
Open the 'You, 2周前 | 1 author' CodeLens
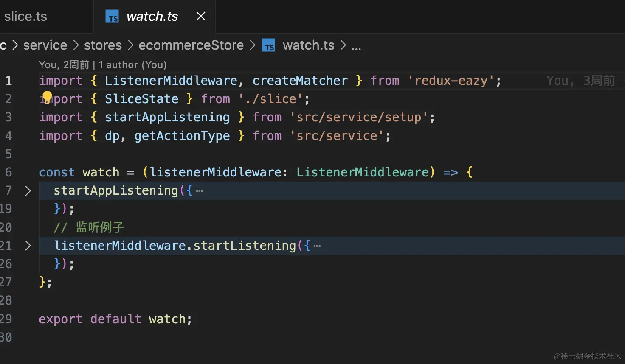coord(103,64)
